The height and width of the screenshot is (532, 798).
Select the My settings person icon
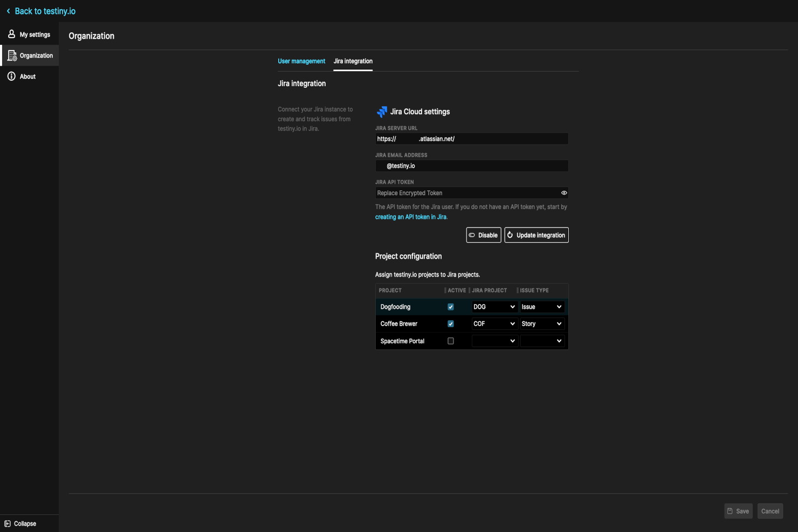(11, 34)
